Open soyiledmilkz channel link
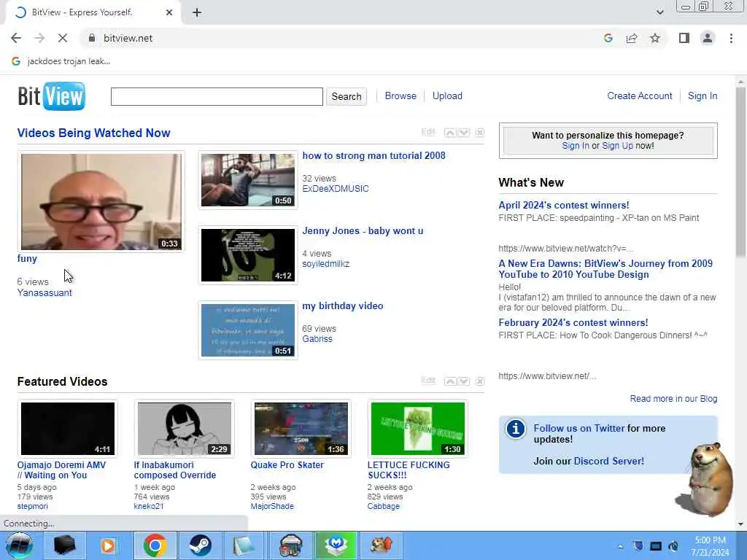The image size is (747, 560). pyautogui.click(x=325, y=264)
